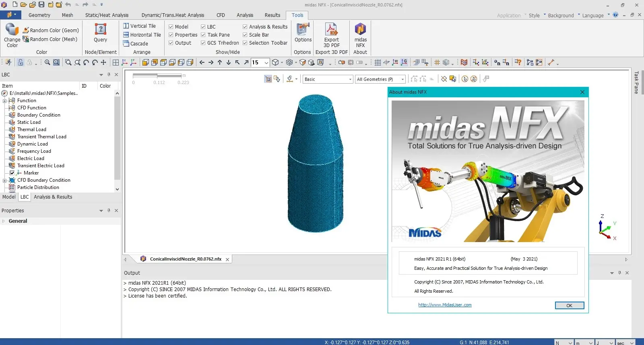Image resolution: width=644 pixels, height=345 pixels.
Task: Open the sec time unit dropdown
Action: pos(626,343)
